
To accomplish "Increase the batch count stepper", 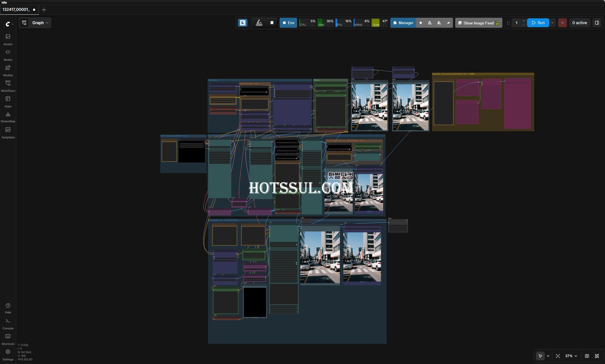I will click(x=523, y=21).
